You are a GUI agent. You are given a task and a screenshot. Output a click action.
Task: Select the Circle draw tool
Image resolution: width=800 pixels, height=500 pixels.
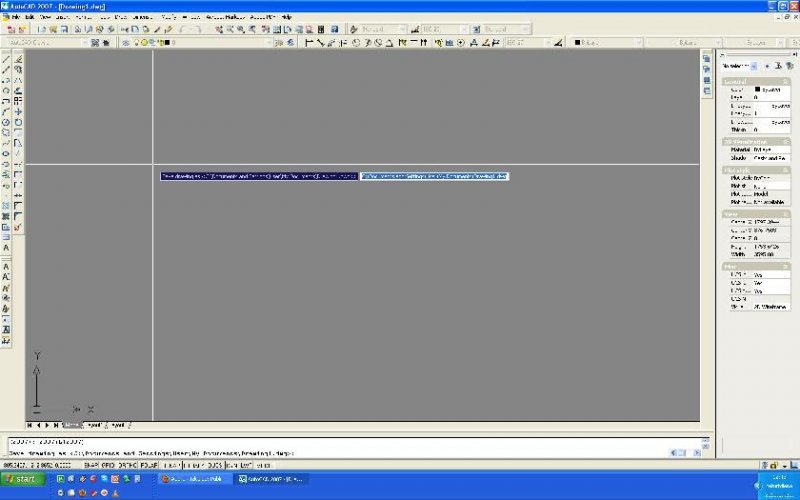[x=6, y=122]
